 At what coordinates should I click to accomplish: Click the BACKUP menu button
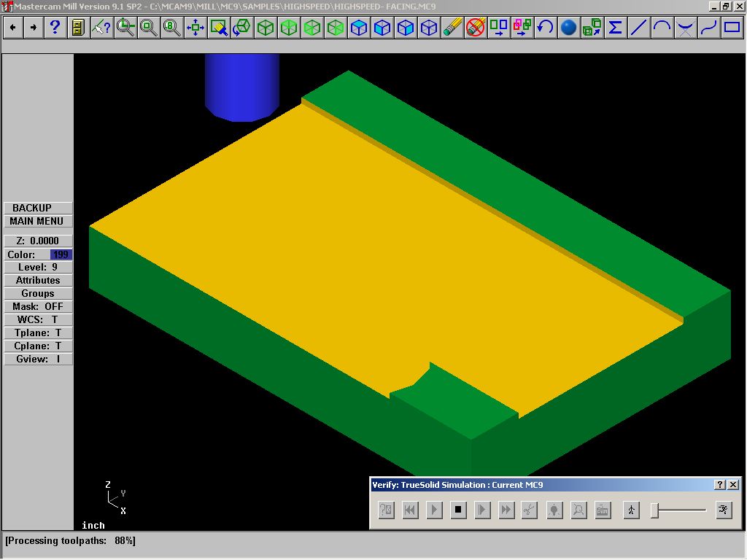tap(38, 208)
